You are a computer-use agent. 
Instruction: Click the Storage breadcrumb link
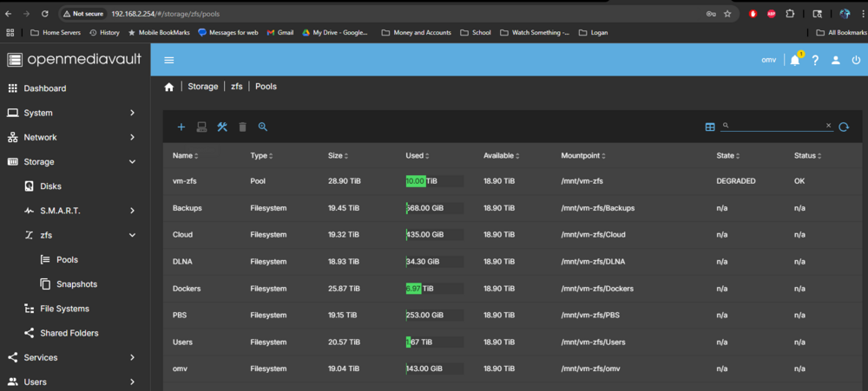click(x=202, y=87)
